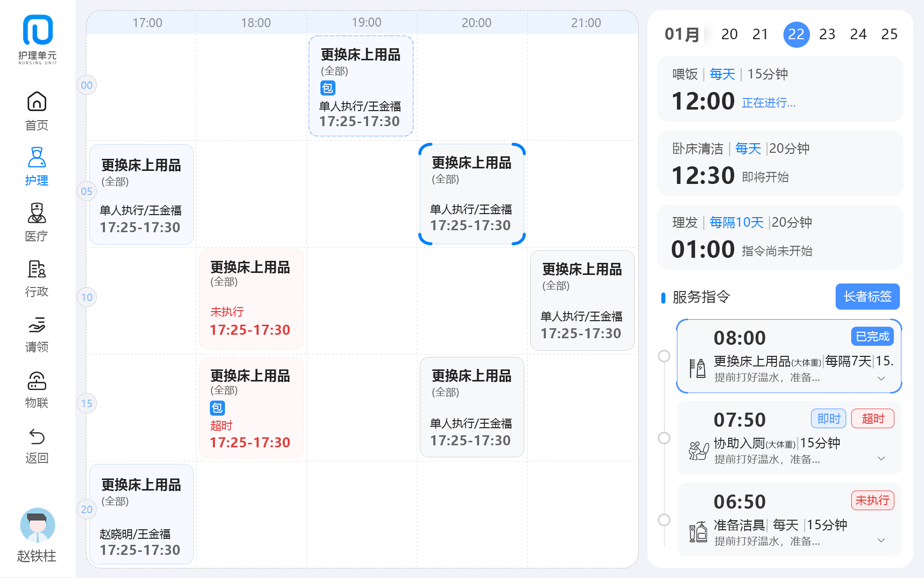Select the 08:00 timeline radio circle
The height and width of the screenshot is (578, 924).
[664, 356]
